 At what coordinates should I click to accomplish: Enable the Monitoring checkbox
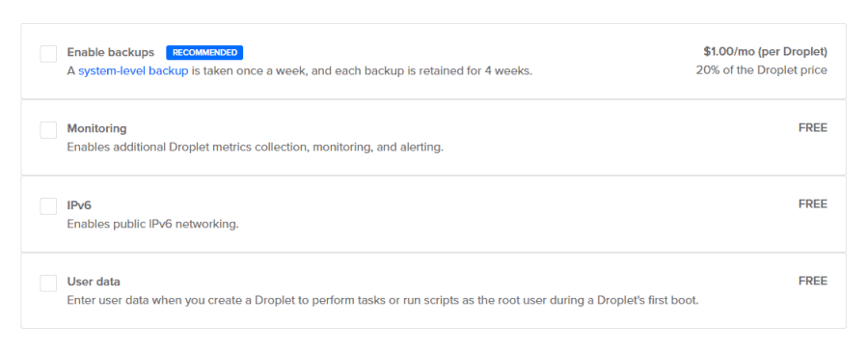pos(48,130)
